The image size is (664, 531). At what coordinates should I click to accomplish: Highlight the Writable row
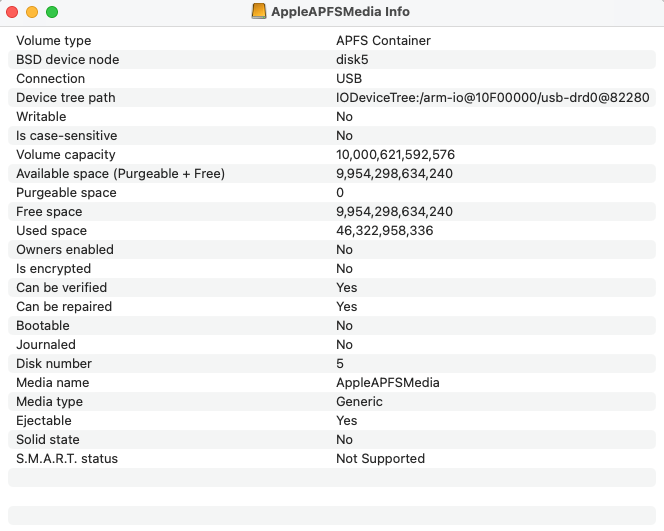pos(331,117)
